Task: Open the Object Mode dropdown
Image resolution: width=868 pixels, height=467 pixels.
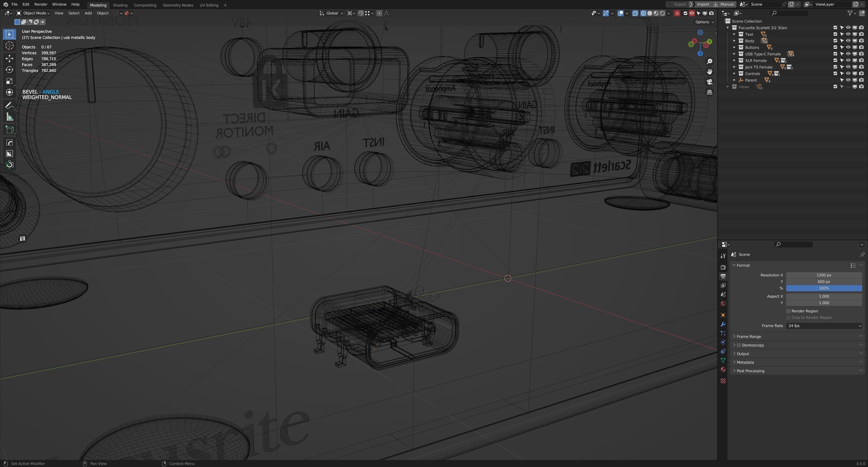Action: click(x=33, y=13)
